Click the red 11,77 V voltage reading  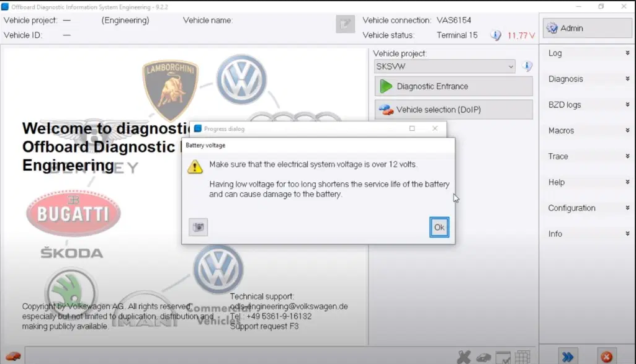click(521, 36)
